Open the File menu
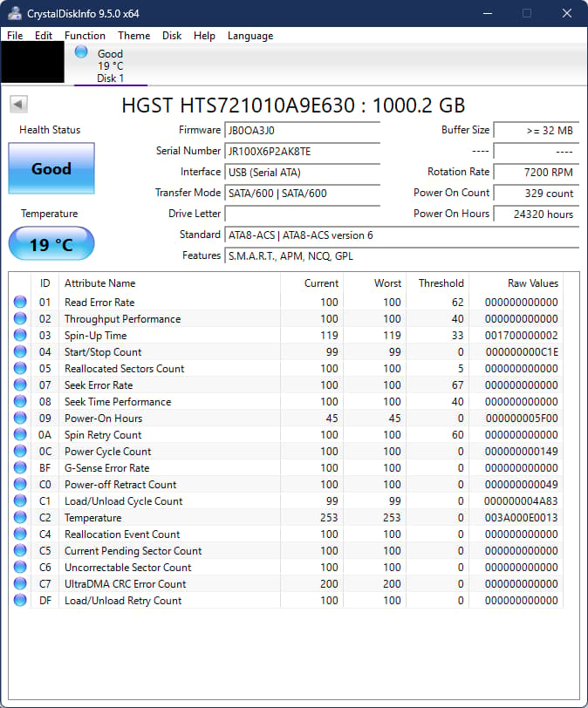 click(x=15, y=35)
